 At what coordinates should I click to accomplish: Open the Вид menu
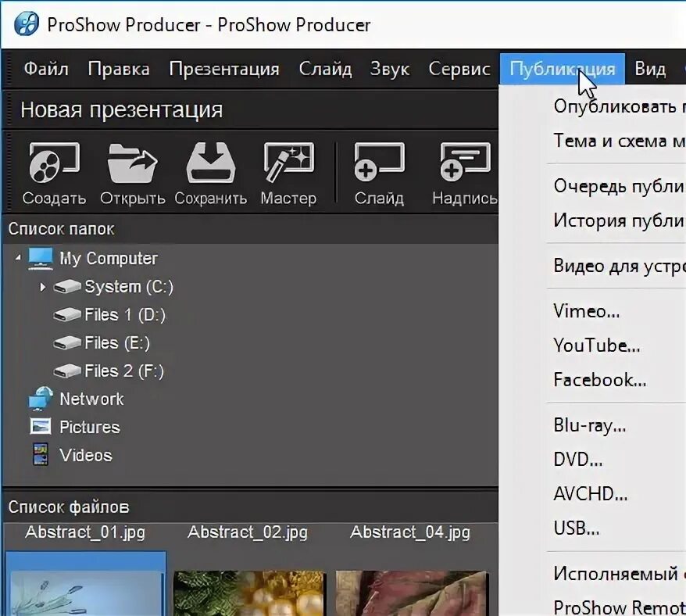[650, 69]
